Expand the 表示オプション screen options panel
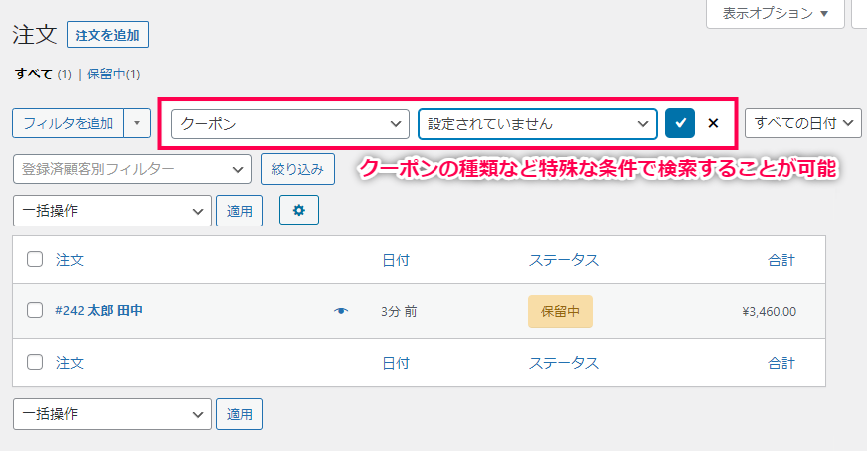 (x=775, y=13)
